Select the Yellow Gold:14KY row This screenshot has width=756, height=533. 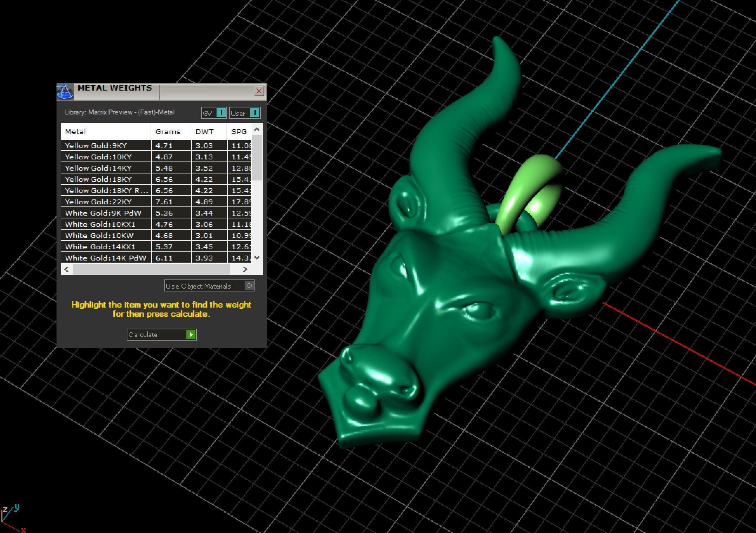[x=156, y=168]
